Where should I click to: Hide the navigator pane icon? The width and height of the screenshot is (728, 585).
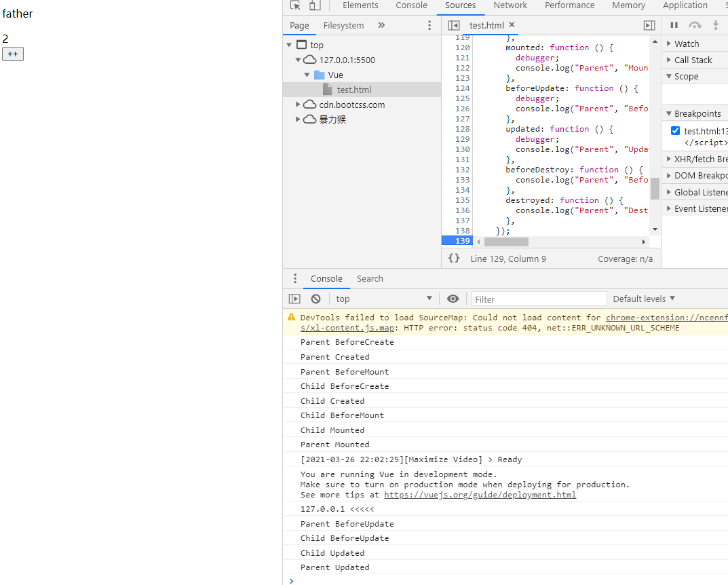pyautogui.click(x=454, y=26)
